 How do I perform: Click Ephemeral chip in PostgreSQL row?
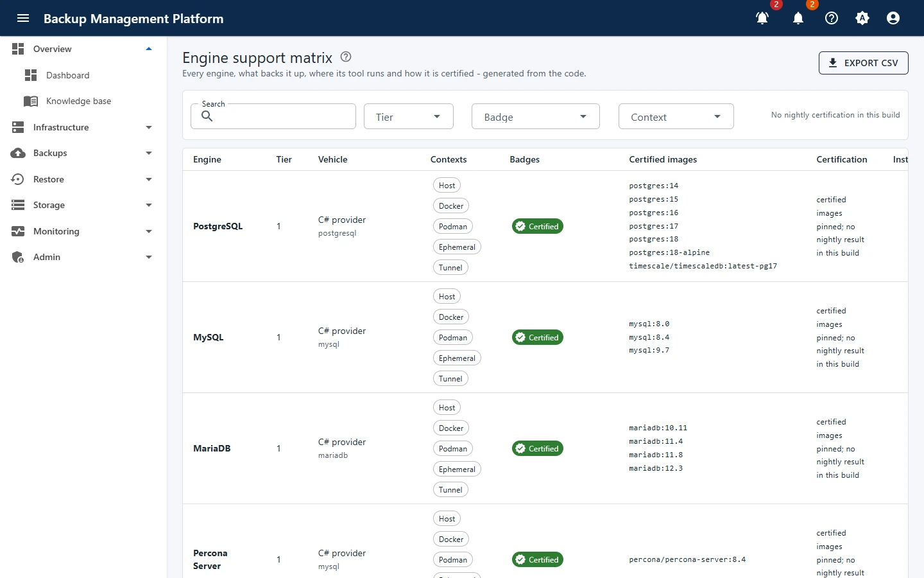(457, 247)
